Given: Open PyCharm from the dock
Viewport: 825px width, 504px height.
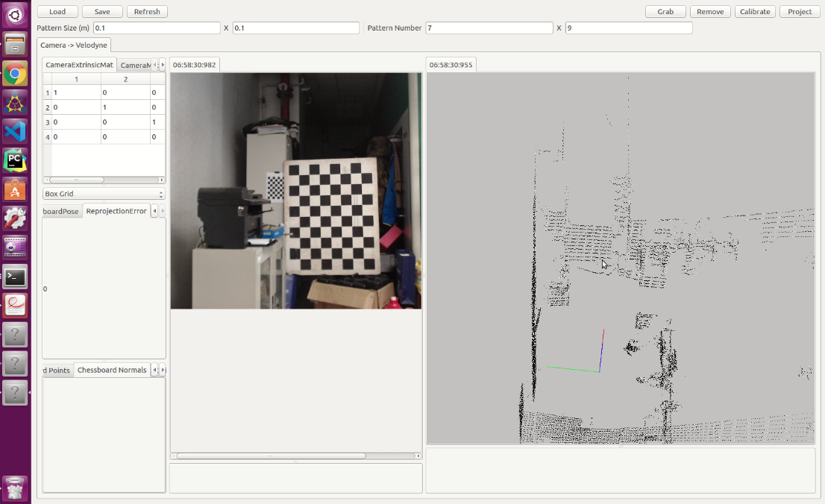Looking at the screenshot, I should [15, 160].
